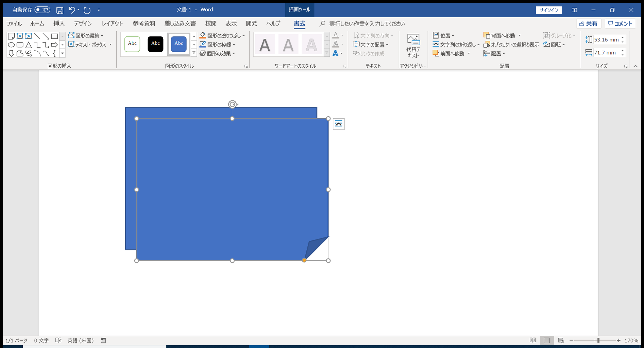Select the rounded rectangle shape
The height and width of the screenshot is (348, 644).
(20, 45)
